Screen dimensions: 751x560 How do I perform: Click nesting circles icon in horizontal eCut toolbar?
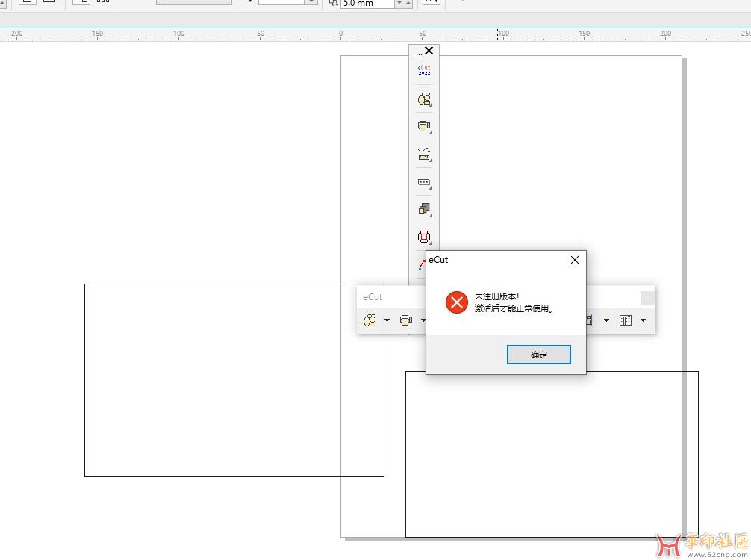(370, 320)
